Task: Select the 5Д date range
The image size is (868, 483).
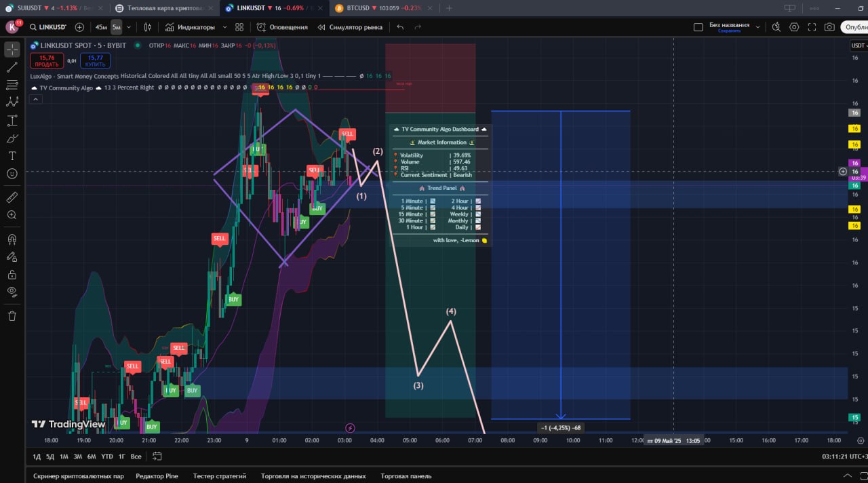Action: 50,457
